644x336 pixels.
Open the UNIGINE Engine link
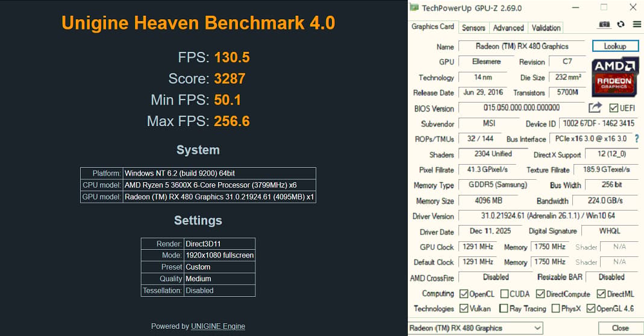pyautogui.click(x=217, y=326)
